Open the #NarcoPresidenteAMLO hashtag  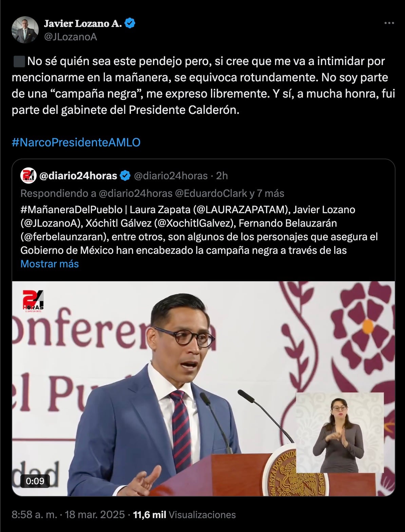pyautogui.click(x=76, y=142)
